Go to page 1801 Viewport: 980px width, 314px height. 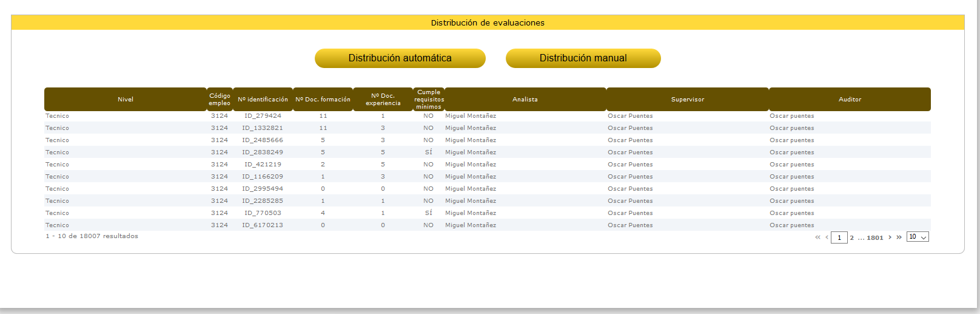tap(874, 238)
